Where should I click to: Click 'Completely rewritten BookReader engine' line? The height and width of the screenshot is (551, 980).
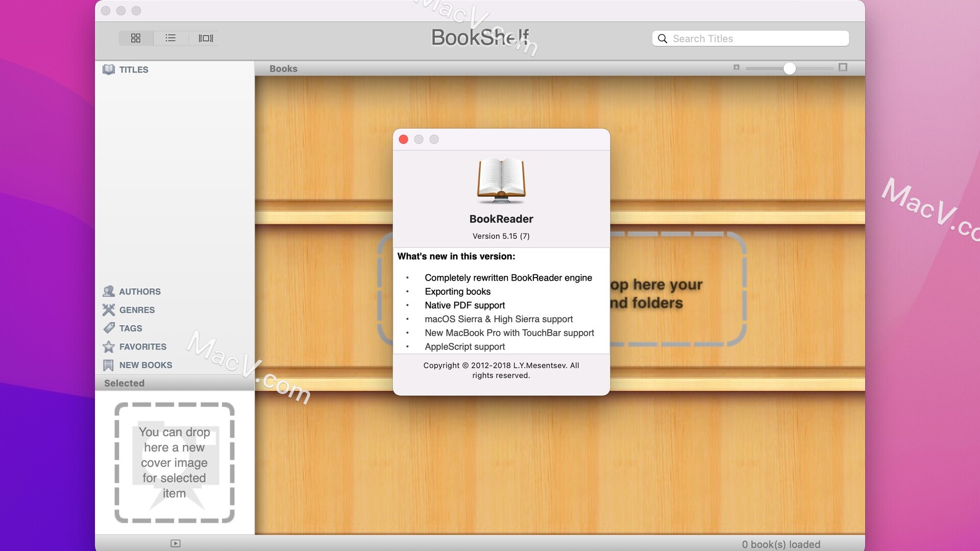tap(508, 278)
